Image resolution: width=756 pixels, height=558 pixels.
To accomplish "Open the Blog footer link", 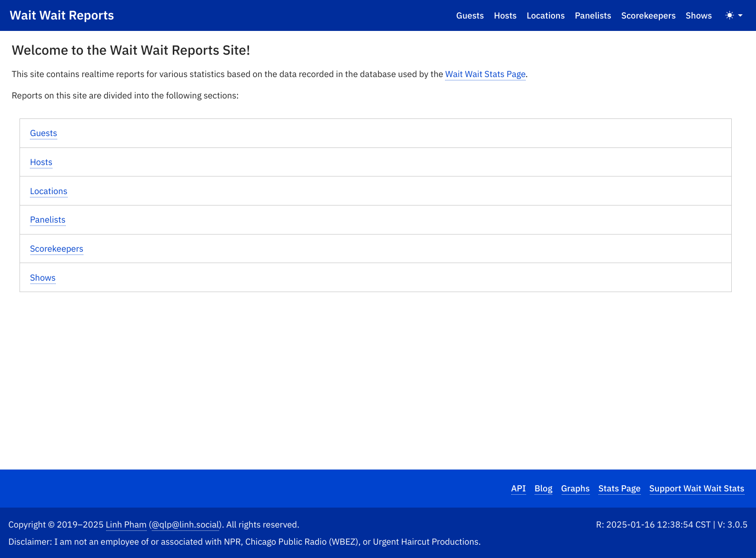I will (543, 489).
